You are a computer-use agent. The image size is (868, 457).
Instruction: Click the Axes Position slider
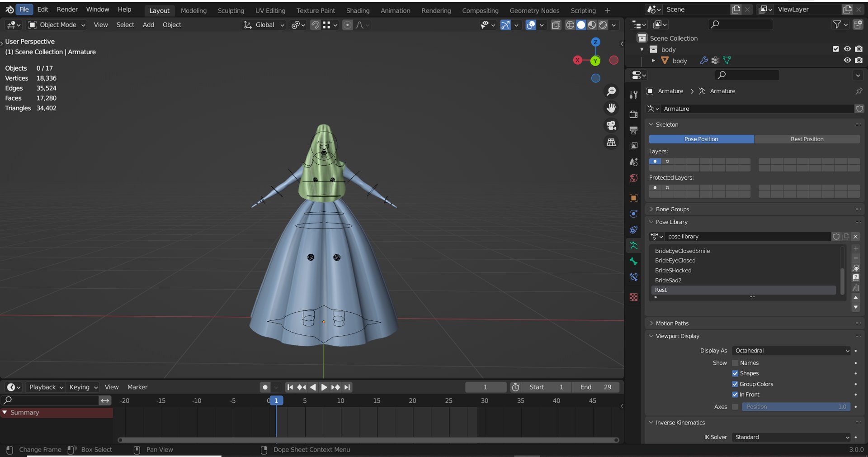point(796,407)
